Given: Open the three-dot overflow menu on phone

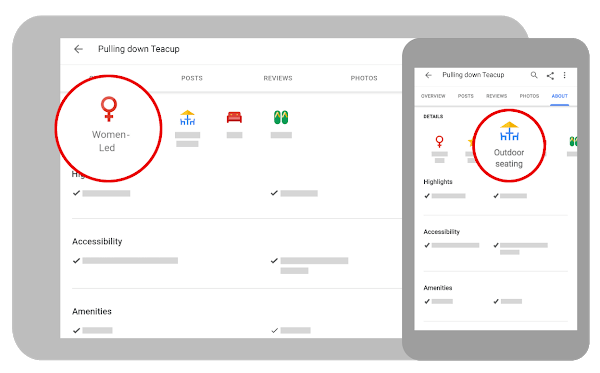Looking at the screenshot, I should pos(564,75).
